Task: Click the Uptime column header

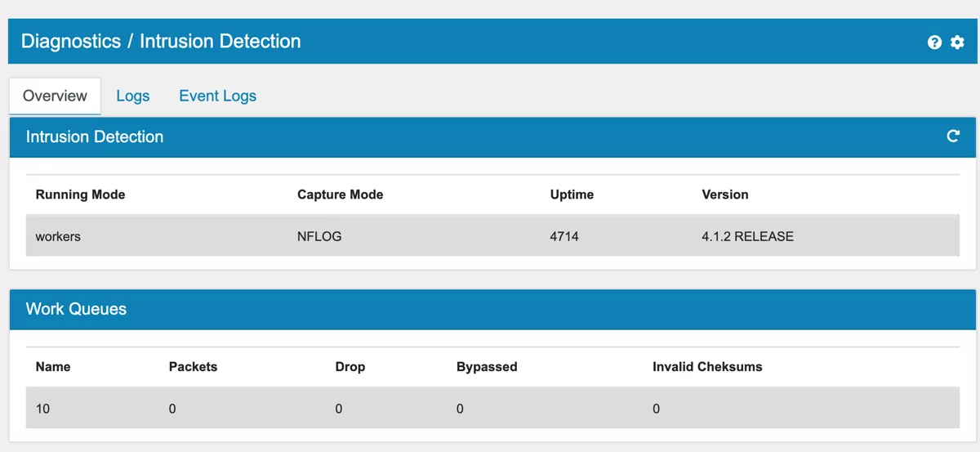Action: pyautogui.click(x=572, y=195)
